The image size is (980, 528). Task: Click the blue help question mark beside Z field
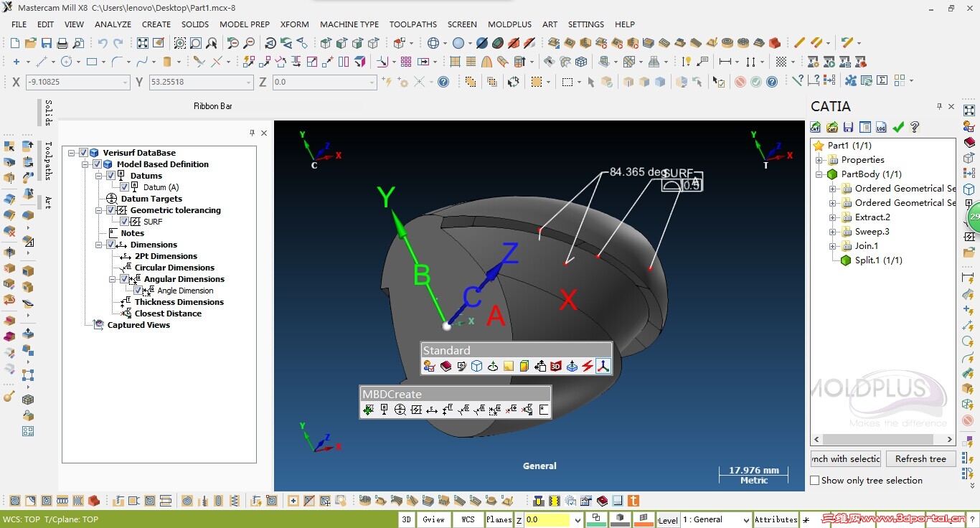click(x=443, y=82)
